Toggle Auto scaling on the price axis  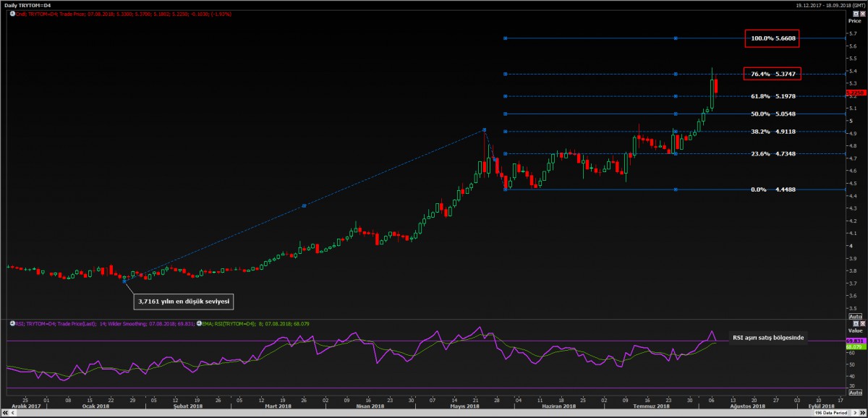tap(854, 316)
